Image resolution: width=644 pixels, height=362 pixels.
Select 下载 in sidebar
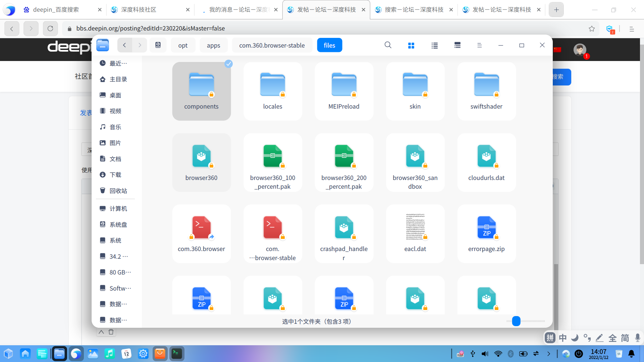click(x=115, y=175)
